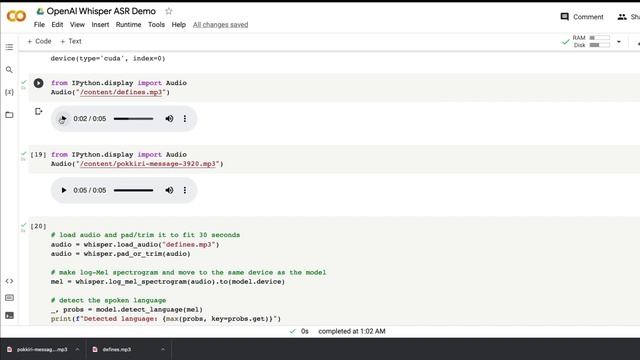The image size is (640, 360).
Task: Play the pokkiri-message audio player
Action: pos(63,190)
